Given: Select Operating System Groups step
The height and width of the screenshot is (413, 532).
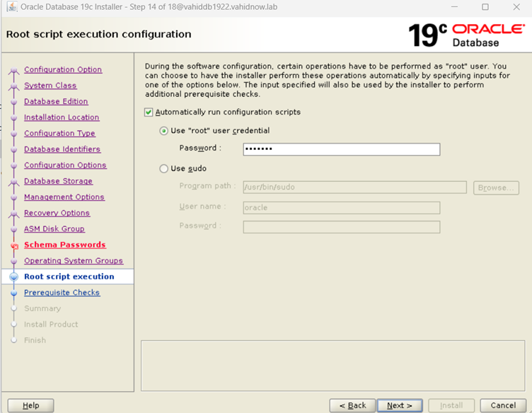Looking at the screenshot, I should [x=74, y=261].
